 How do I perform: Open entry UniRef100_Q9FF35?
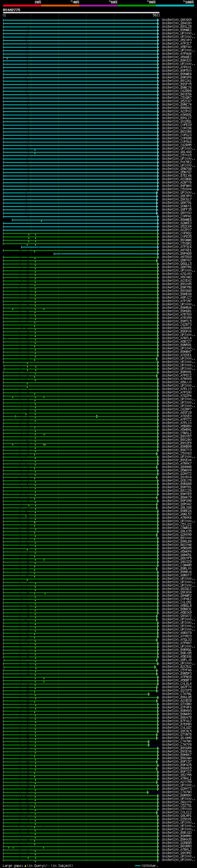pyautogui.click(x=177, y=209)
